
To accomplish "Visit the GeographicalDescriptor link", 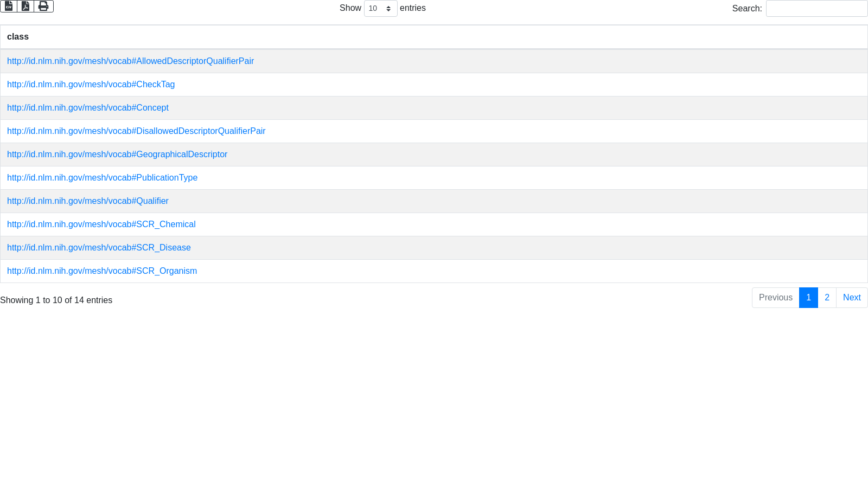I will tap(117, 155).
